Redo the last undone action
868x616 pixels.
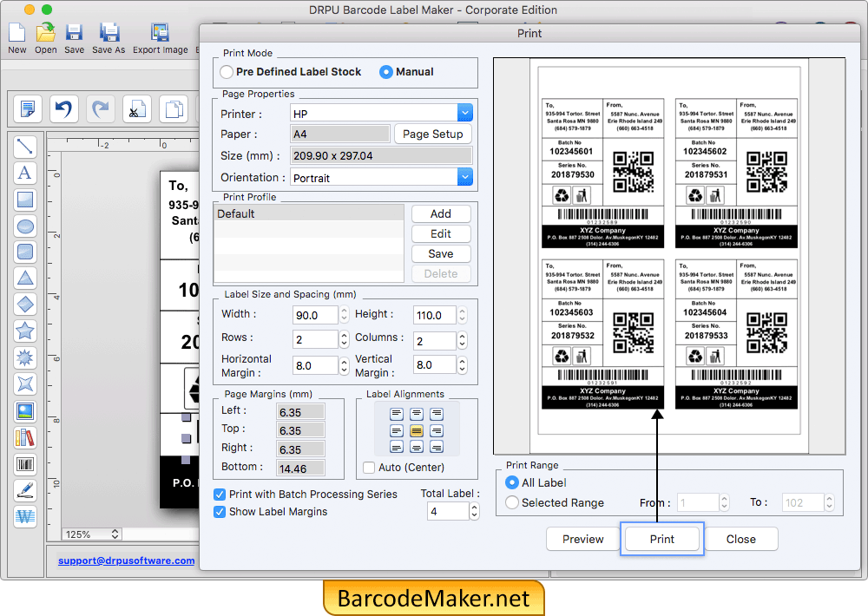[100, 108]
